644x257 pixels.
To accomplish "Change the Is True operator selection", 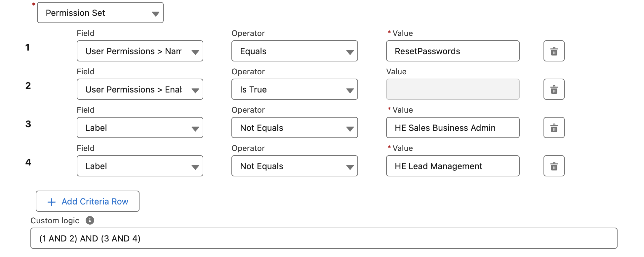I will tap(295, 89).
